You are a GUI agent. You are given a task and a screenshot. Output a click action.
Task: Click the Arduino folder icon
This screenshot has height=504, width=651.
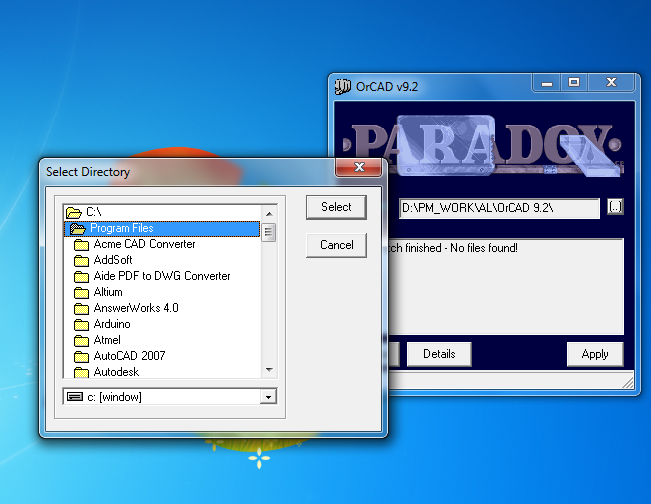click(x=81, y=325)
